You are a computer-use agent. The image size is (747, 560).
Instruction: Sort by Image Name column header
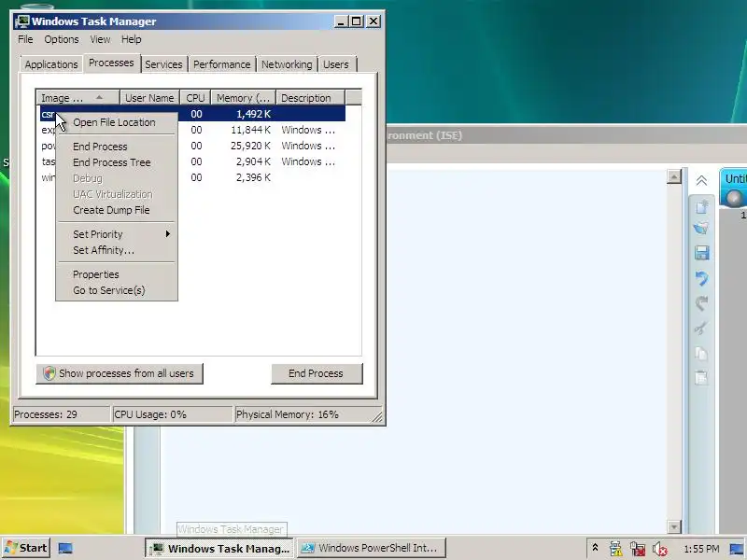tap(78, 98)
